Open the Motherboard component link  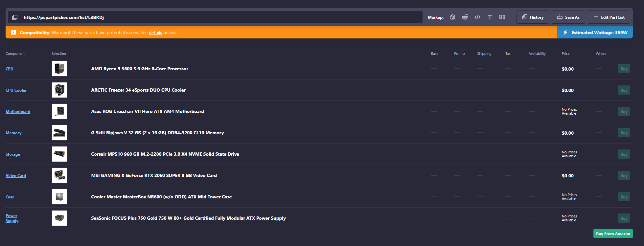(x=18, y=111)
